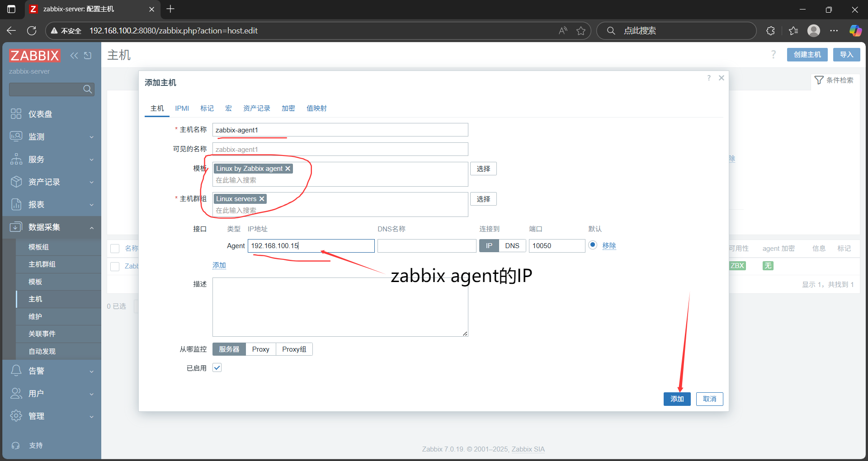Close the 添加主机 dialog with X
868x461 pixels.
pyautogui.click(x=722, y=78)
